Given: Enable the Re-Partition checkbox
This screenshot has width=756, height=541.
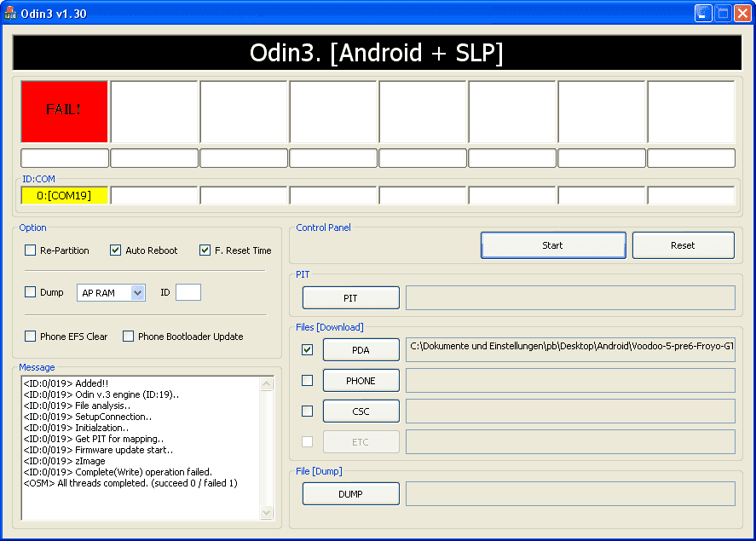Looking at the screenshot, I should click(x=31, y=250).
